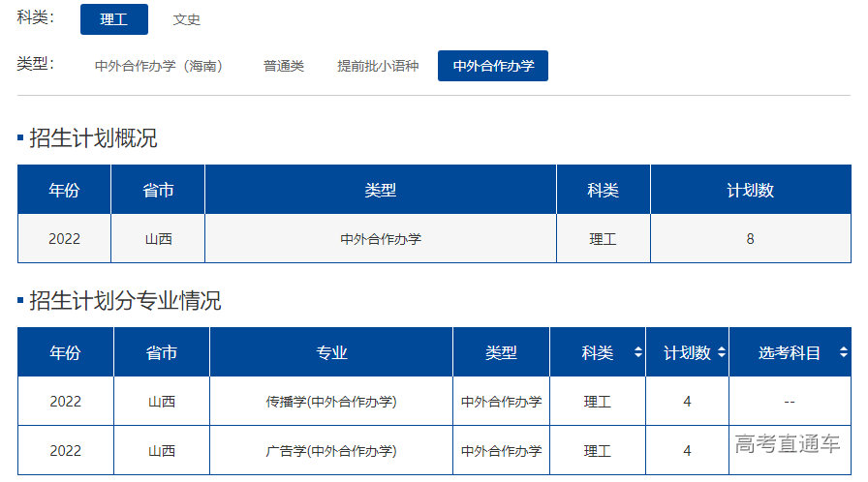Click 2022 year cell in overview table
This screenshot has width=868, height=482.
64,239
